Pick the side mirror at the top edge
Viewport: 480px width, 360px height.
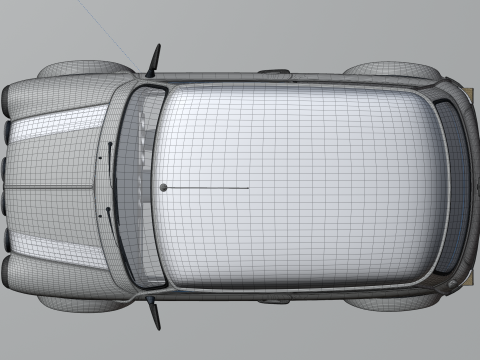click(x=154, y=61)
